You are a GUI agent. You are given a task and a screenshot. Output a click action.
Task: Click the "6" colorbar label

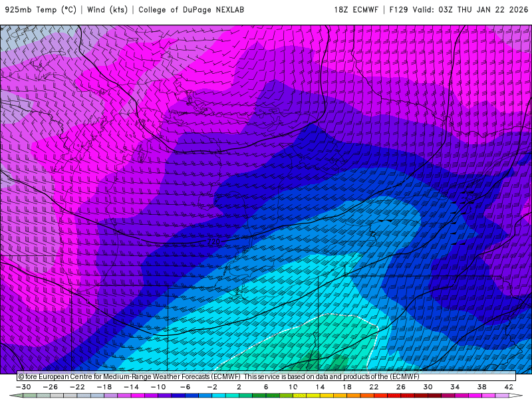coord(266,387)
